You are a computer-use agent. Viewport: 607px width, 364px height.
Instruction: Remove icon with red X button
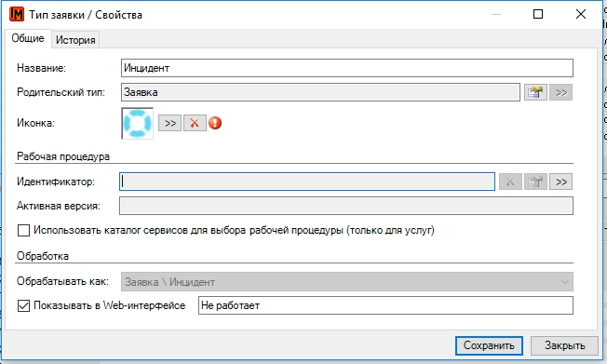pos(195,123)
